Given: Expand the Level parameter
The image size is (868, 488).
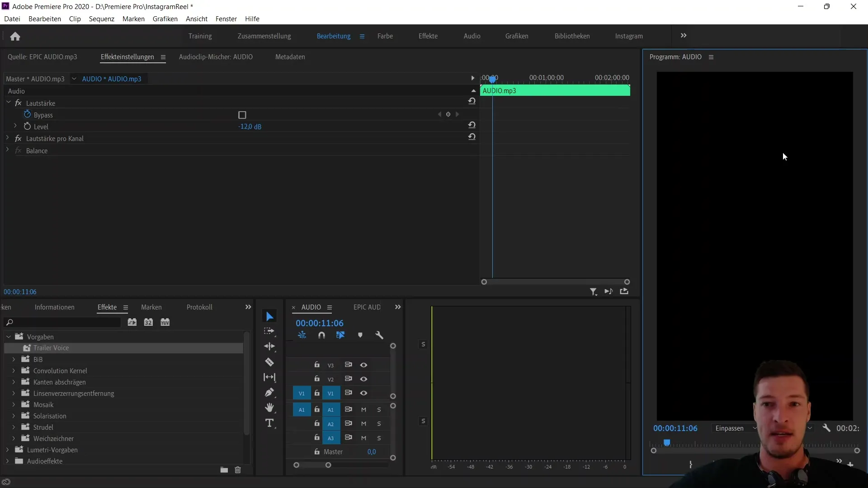Looking at the screenshot, I should (x=15, y=126).
